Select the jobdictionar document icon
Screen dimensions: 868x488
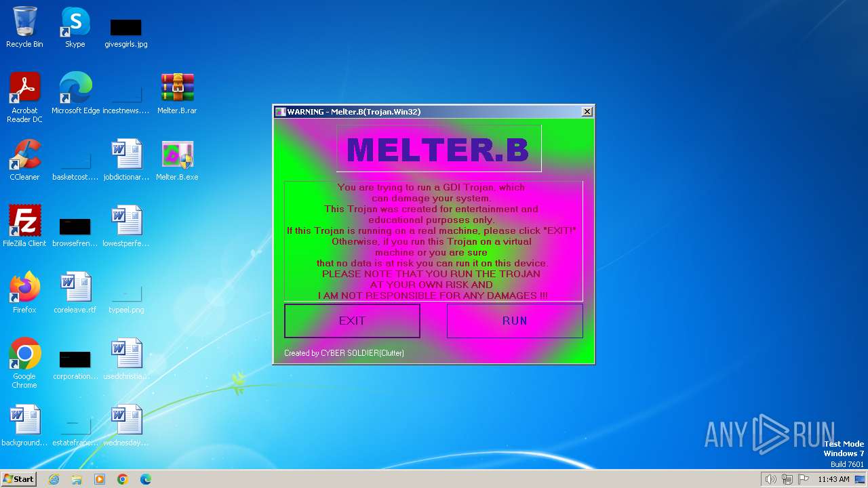(x=126, y=160)
